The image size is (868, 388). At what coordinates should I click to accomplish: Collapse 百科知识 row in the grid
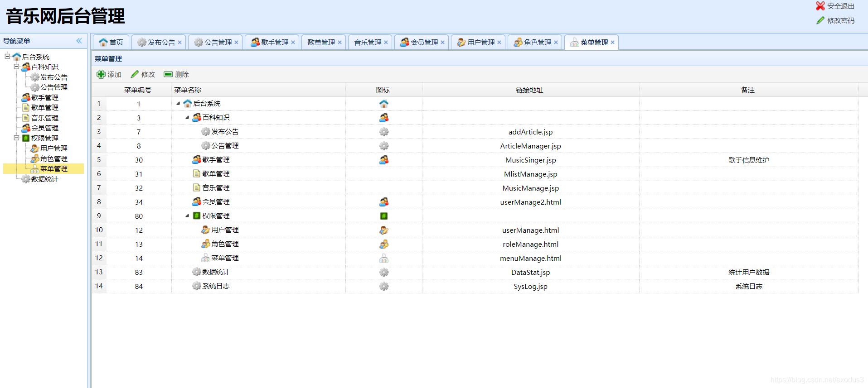pos(187,118)
